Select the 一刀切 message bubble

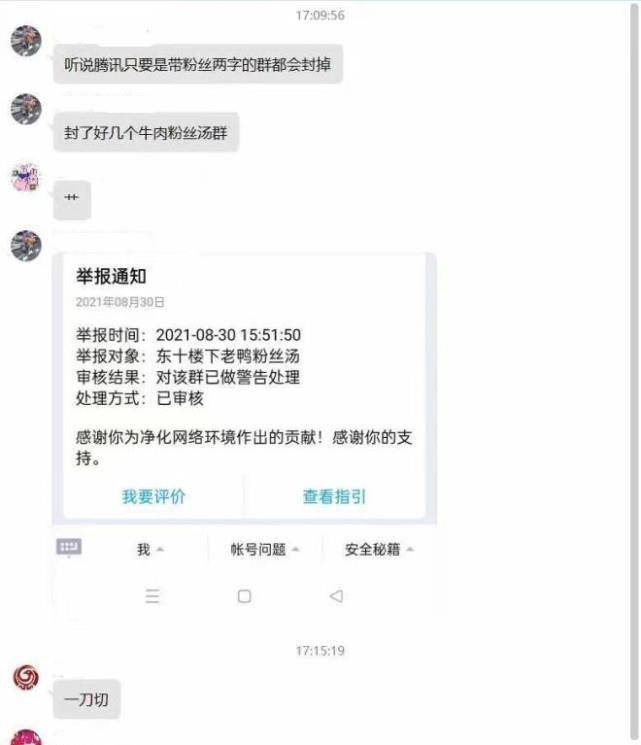click(86, 699)
